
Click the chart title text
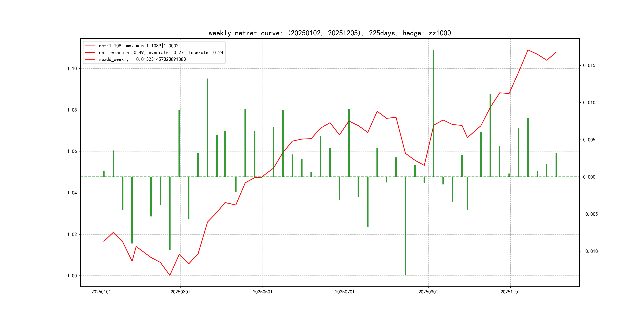click(x=330, y=33)
